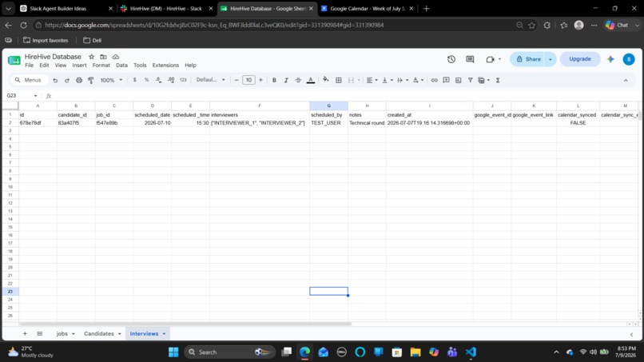The width and height of the screenshot is (644, 362).
Task: Click the Functions sigma icon
Action: point(498,80)
